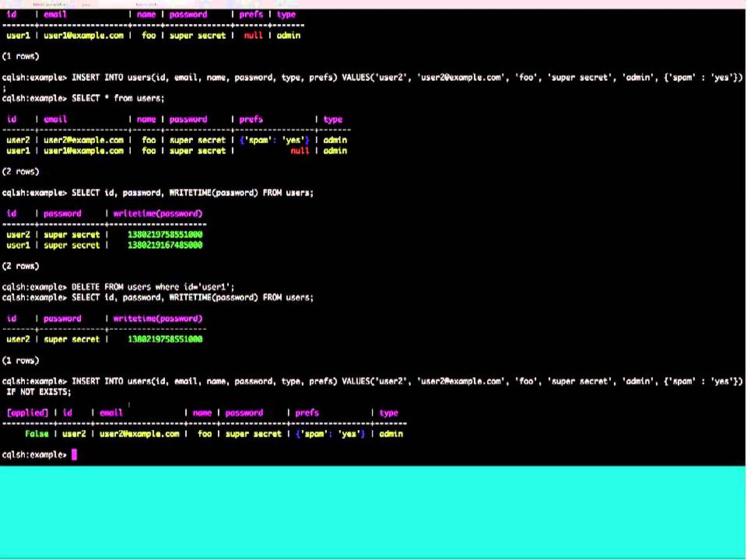Click the magenta cursor block at the final prompt
This screenshot has width=747, height=560.
point(74,455)
